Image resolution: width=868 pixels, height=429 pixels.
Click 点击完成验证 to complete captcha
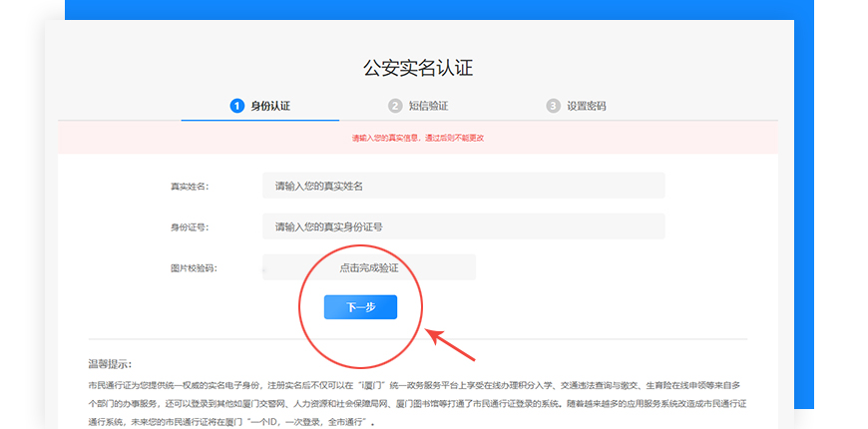tap(369, 267)
